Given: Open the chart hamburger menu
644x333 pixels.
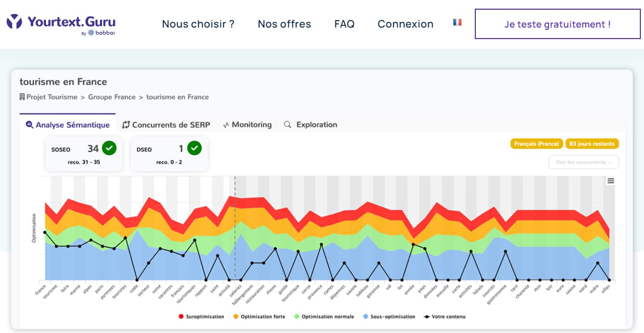Looking at the screenshot, I should pos(610,181).
